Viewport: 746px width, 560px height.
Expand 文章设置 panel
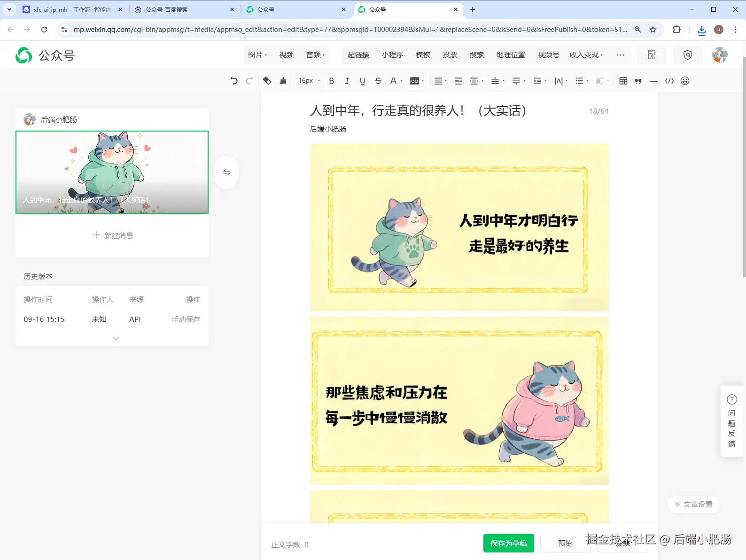[x=694, y=504]
